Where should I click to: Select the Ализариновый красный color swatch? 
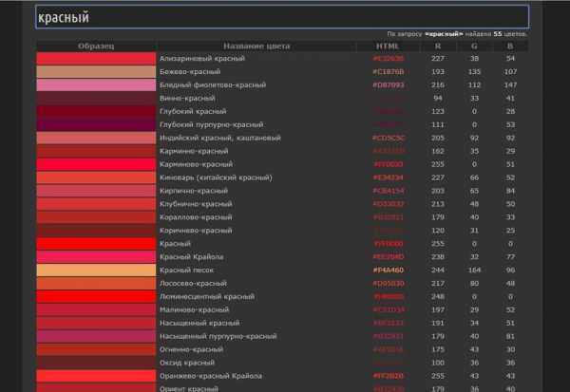(x=96, y=59)
